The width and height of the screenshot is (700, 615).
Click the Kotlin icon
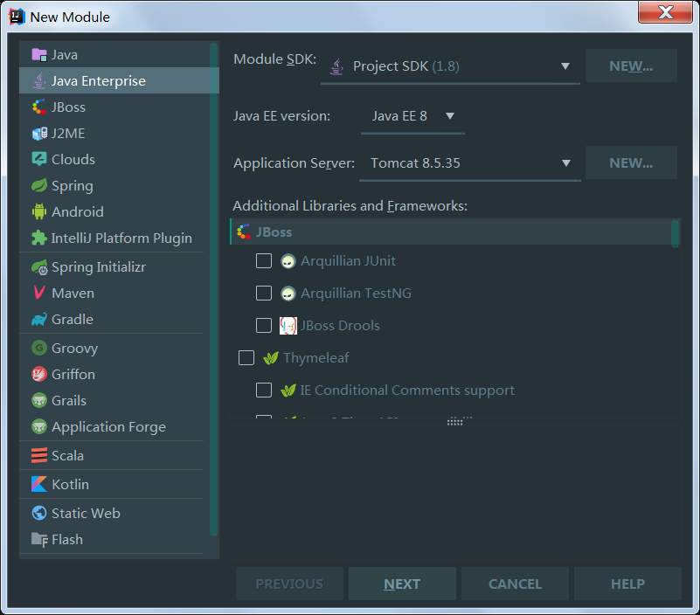pos(39,484)
